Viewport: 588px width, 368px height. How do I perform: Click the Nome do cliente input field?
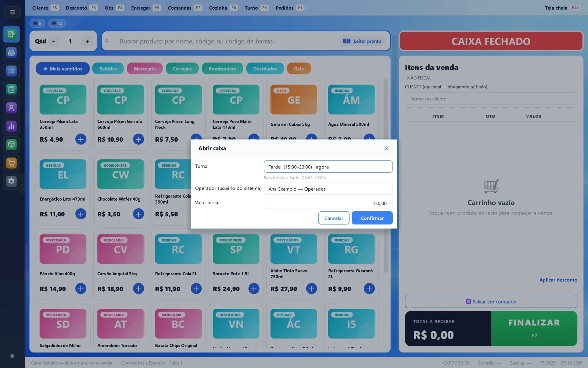tap(491, 99)
